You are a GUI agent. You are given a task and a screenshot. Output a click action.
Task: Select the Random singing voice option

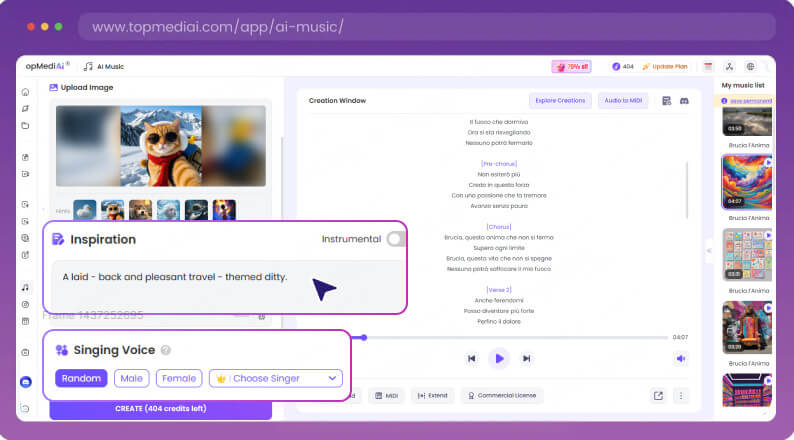81,378
